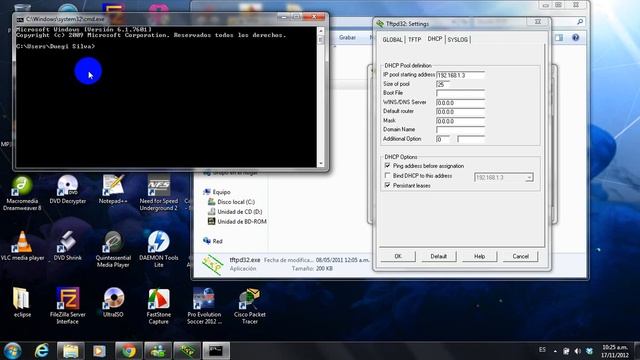This screenshot has width=640, height=360.
Task: Open the bind address 192.168.1.3 dropdown
Action: tap(529, 178)
